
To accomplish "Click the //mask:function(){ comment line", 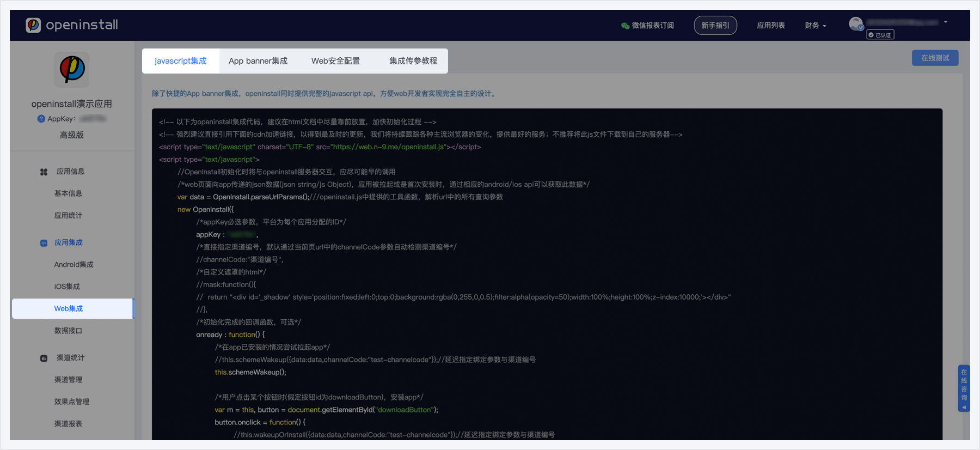I will 226,285.
